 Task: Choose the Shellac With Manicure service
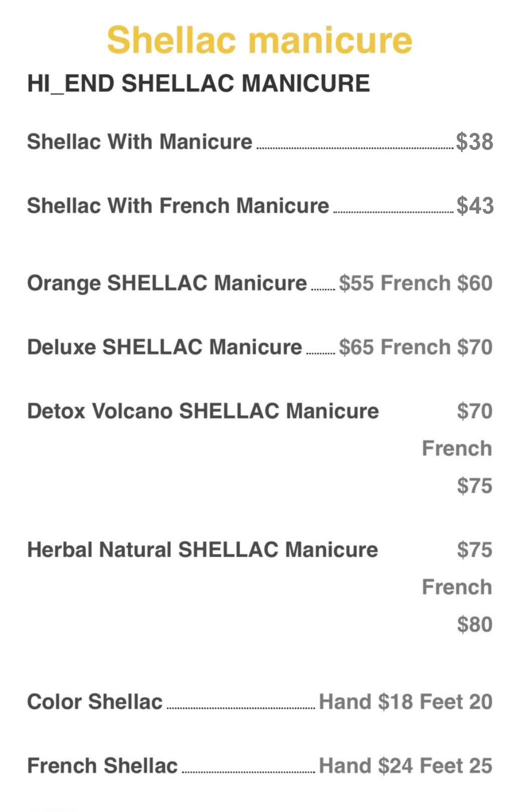coord(139,142)
